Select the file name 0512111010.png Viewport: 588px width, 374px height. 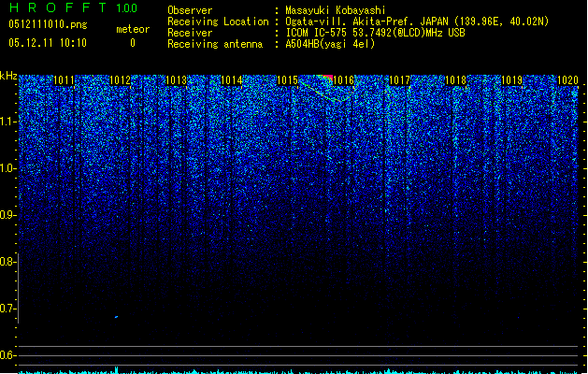pos(48,24)
